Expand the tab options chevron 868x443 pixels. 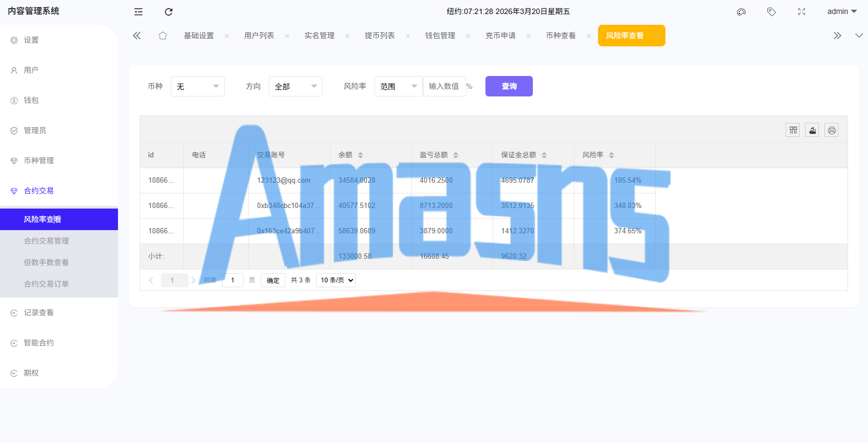click(x=859, y=36)
